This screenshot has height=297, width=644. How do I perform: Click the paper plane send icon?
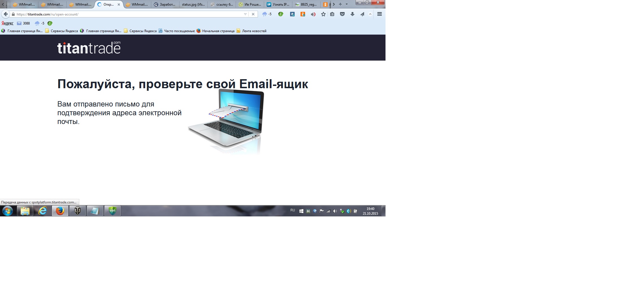point(362,14)
